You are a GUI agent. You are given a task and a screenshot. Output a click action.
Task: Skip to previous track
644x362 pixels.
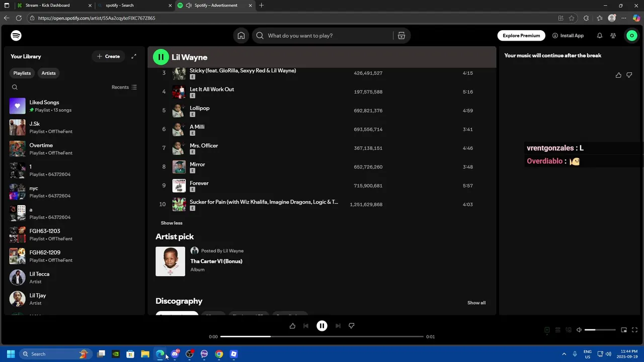pyautogui.click(x=306, y=326)
